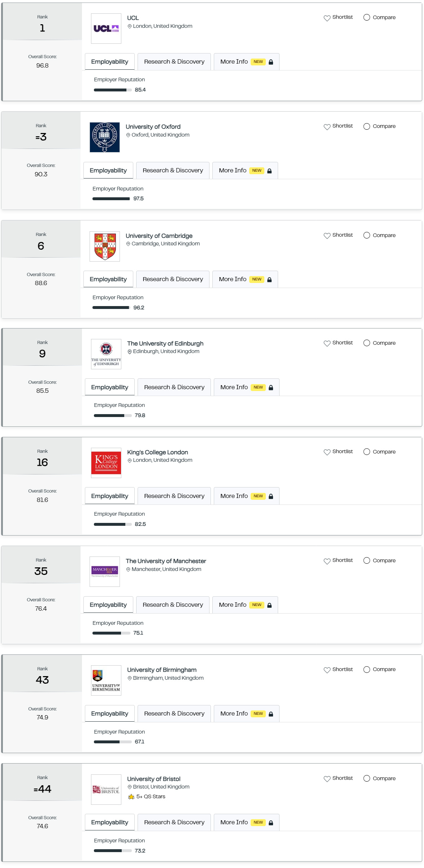The image size is (424, 868).
Task: Click the King's College London logo
Action: pyautogui.click(x=106, y=463)
